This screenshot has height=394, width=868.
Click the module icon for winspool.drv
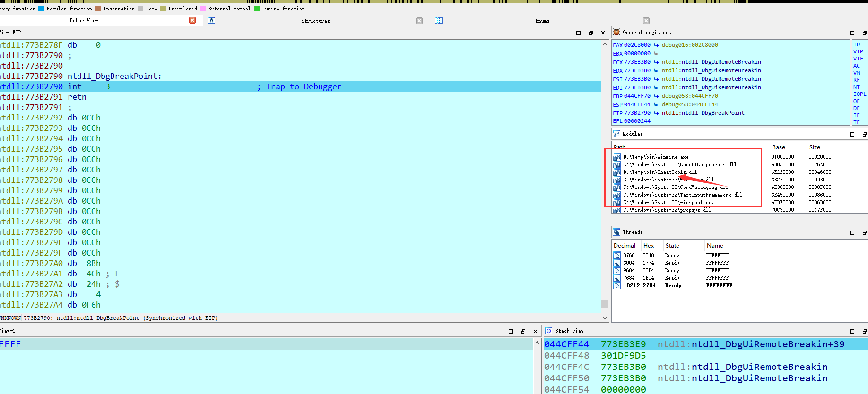click(617, 202)
